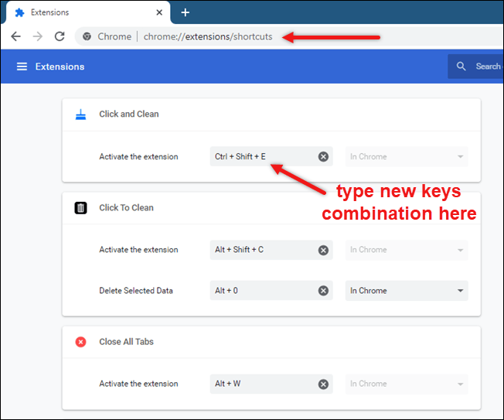The height and width of the screenshot is (420, 504).
Task: Open the Extensions hamburger menu
Action: (22, 67)
